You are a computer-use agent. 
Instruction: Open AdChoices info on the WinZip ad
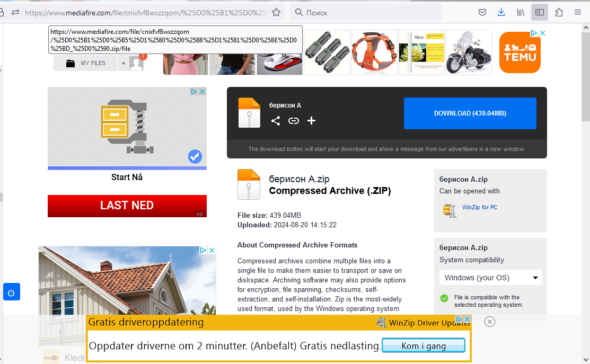(194, 91)
